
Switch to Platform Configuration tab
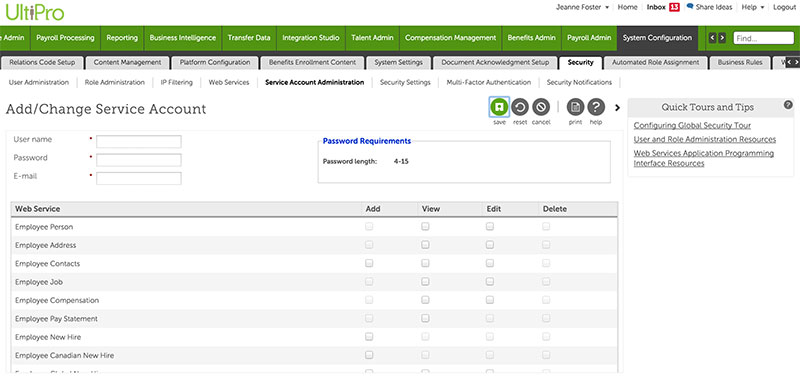[215, 63]
